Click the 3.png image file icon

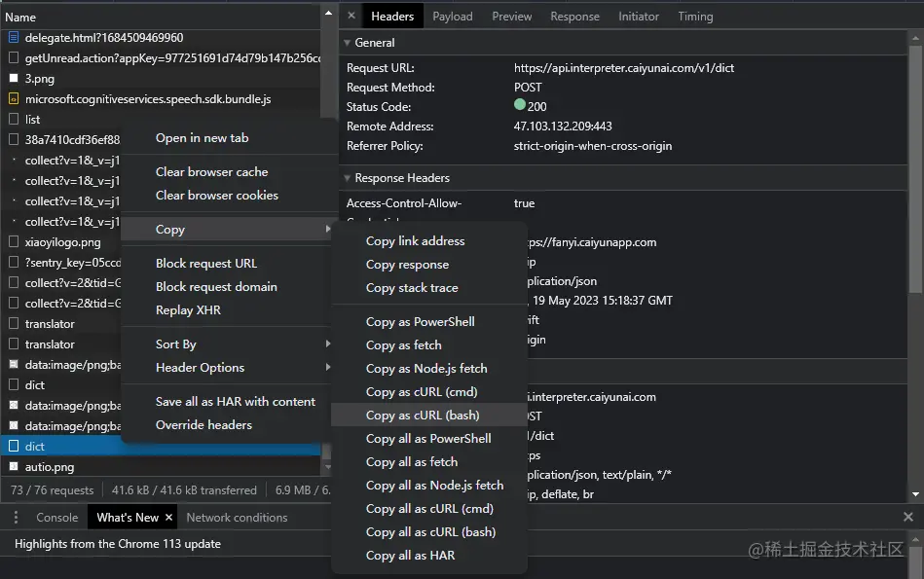[14, 79]
